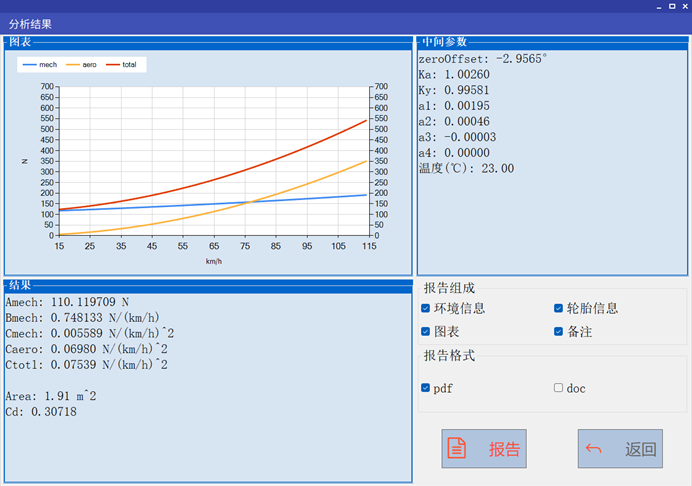The width and height of the screenshot is (692, 486).
Task: Click the back arrow icon on the return button
Action: pyautogui.click(x=593, y=449)
